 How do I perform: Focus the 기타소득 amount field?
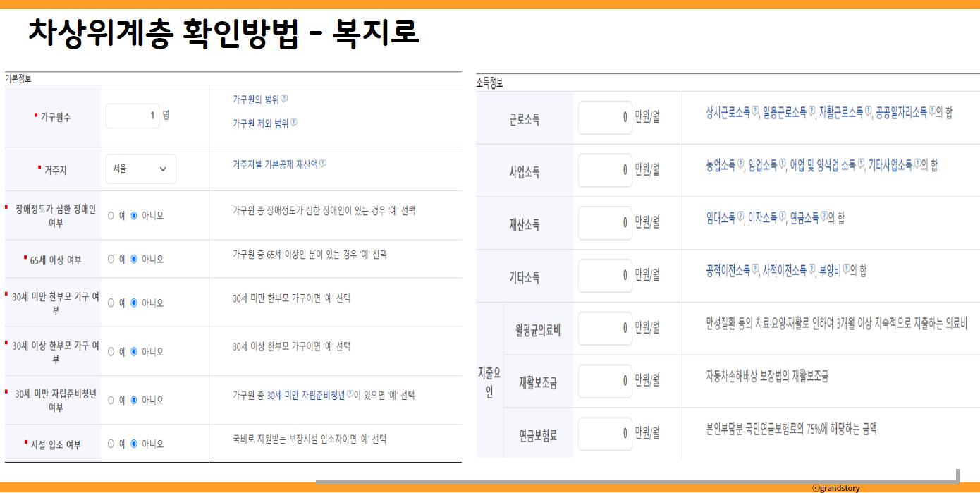pos(605,275)
